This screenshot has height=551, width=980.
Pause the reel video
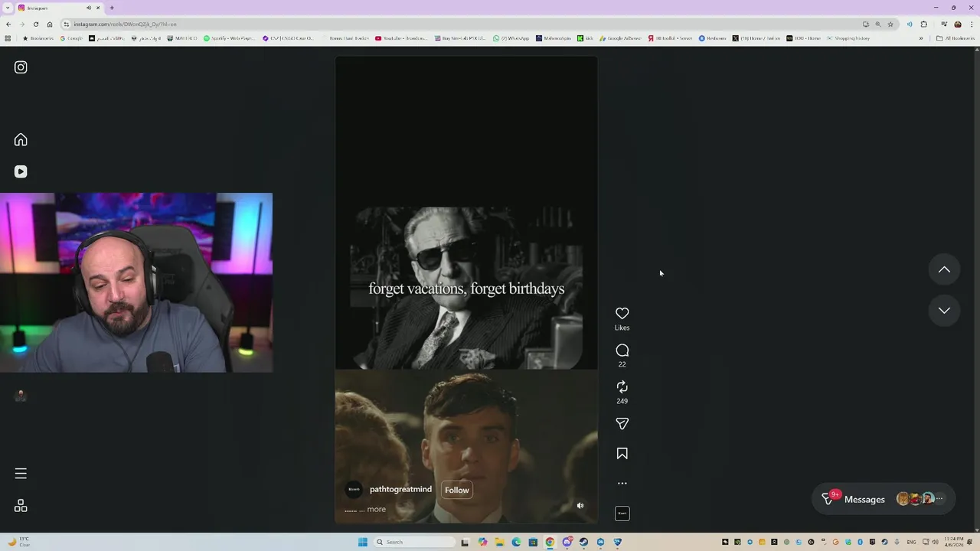pos(465,291)
